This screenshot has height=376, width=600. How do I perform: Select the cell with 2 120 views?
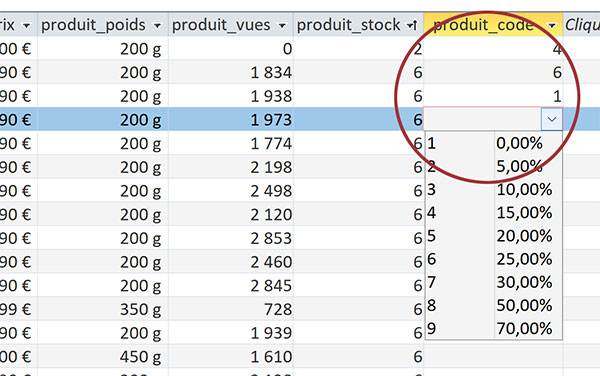point(231,215)
